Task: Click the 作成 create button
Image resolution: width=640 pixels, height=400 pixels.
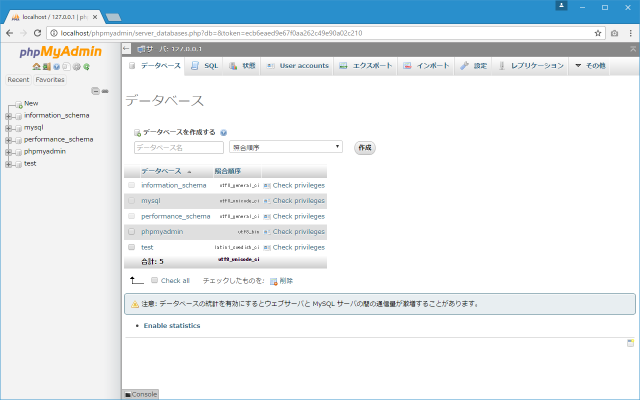Action: (x=365, y=148)
